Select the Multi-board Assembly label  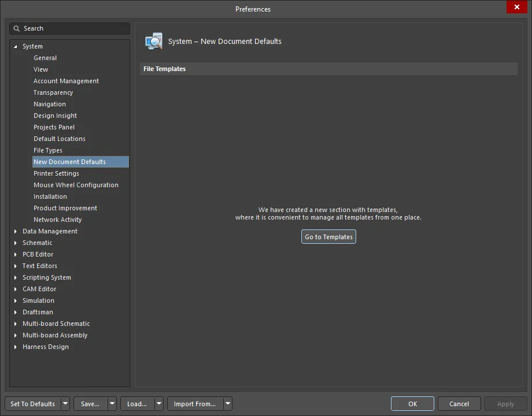coord(55,335)
